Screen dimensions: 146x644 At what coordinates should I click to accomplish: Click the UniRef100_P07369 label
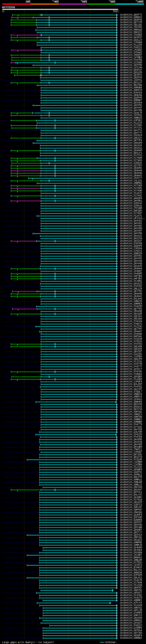(x=131, y=186)
